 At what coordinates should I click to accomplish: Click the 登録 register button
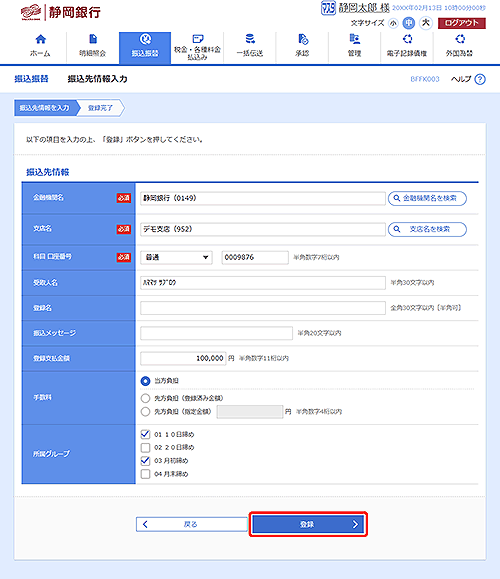coord(308,524)
